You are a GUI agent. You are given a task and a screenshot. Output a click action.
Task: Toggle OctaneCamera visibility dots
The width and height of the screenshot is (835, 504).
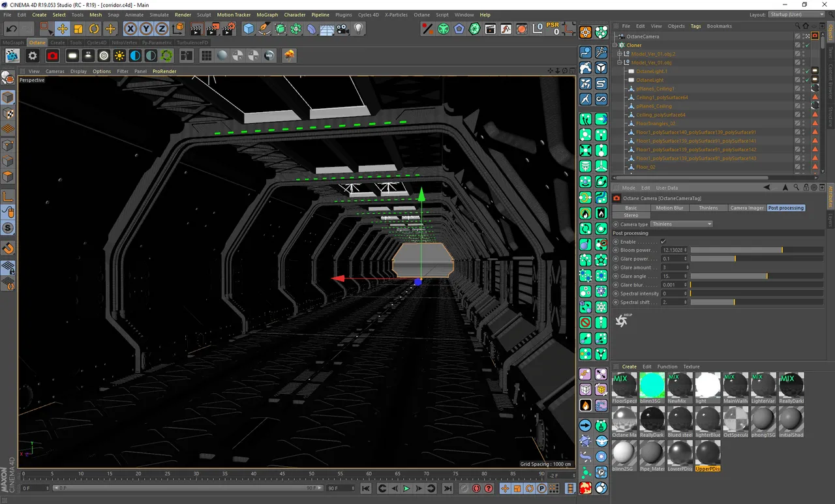[803, 37]
